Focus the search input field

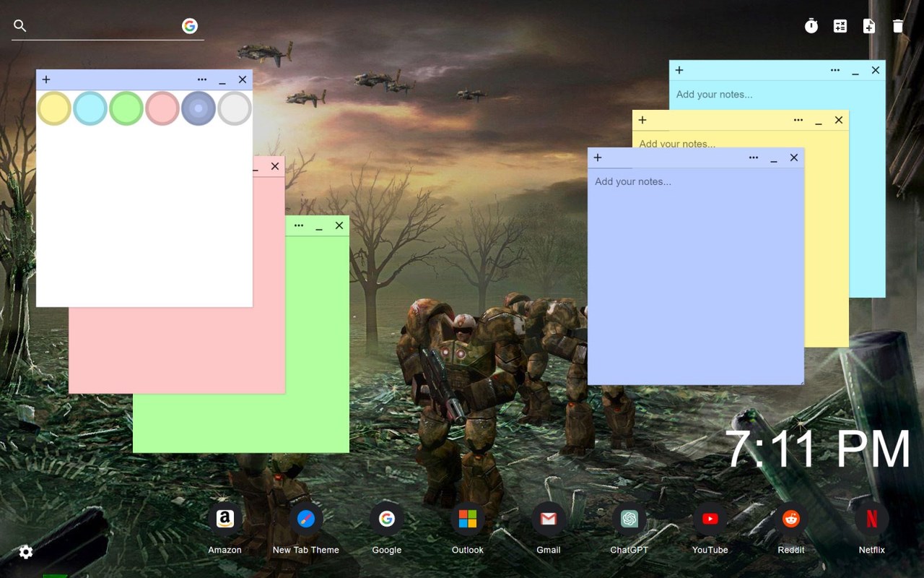(x=104, y=26)
